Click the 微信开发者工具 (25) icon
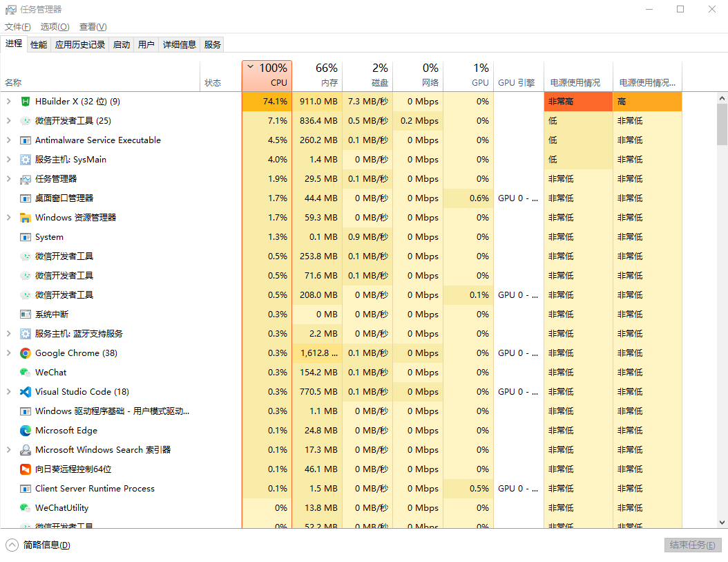 coord(26,121)
